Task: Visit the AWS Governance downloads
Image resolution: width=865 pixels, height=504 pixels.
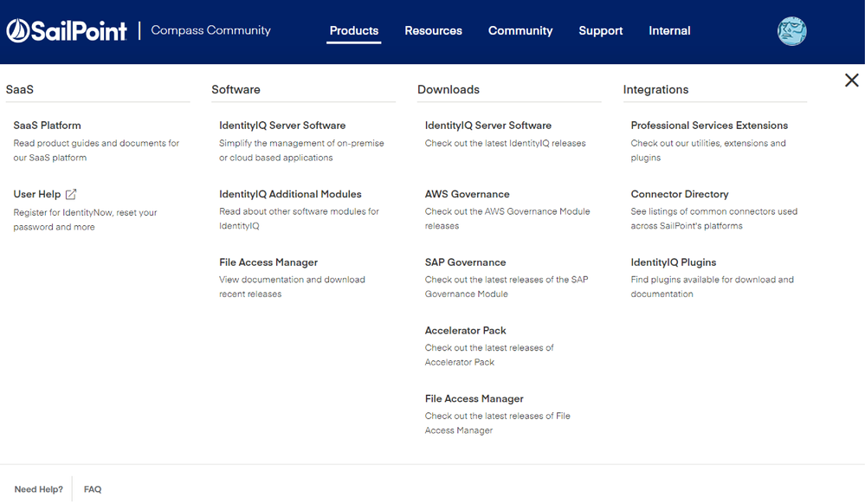Action: [467, 194]
